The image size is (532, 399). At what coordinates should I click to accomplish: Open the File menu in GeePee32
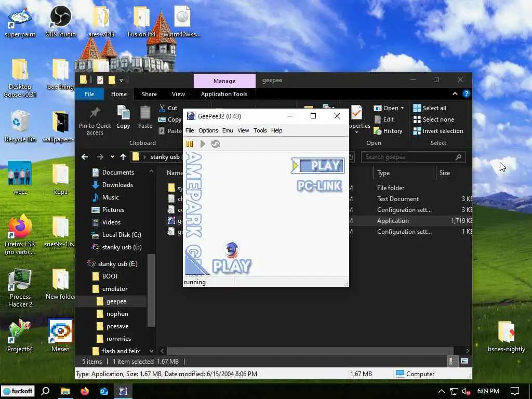[190, 130]
